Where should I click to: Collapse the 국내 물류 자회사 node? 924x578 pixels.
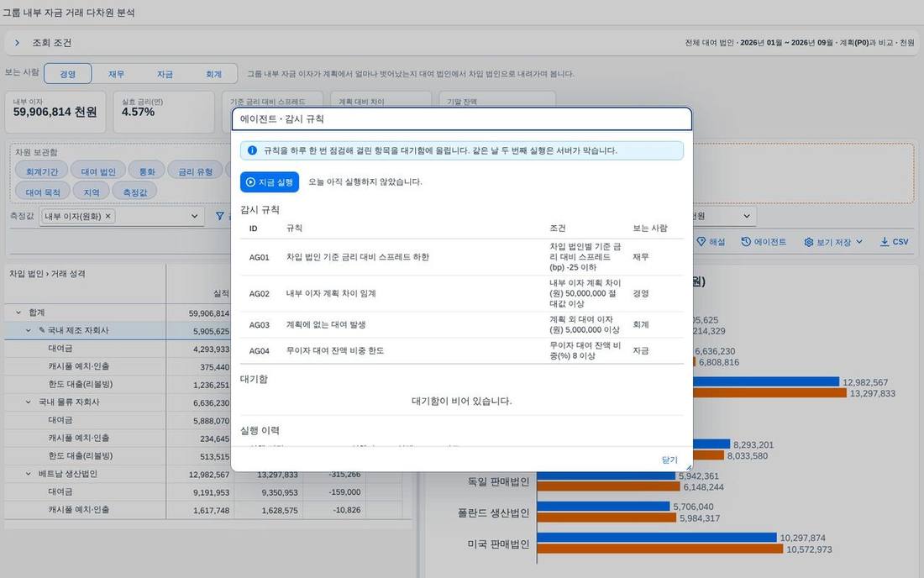[28, 402]
